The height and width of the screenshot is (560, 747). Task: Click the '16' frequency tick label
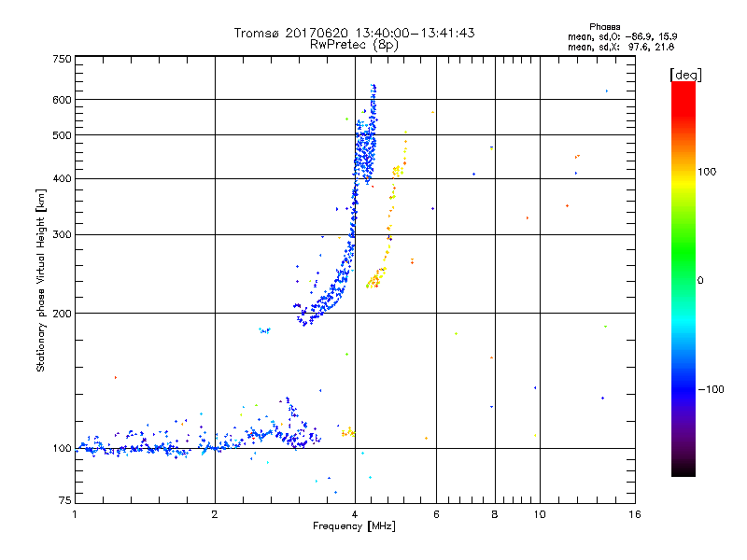coord(635,514)
